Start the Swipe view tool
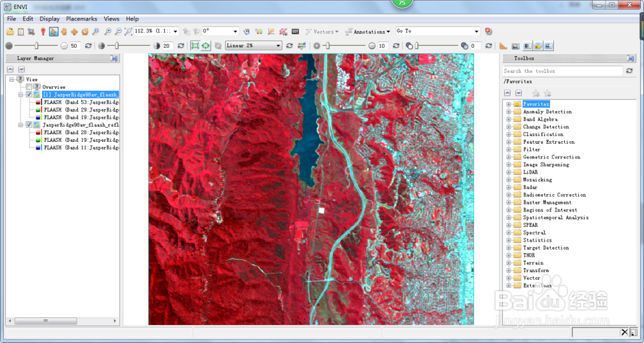 549,46
